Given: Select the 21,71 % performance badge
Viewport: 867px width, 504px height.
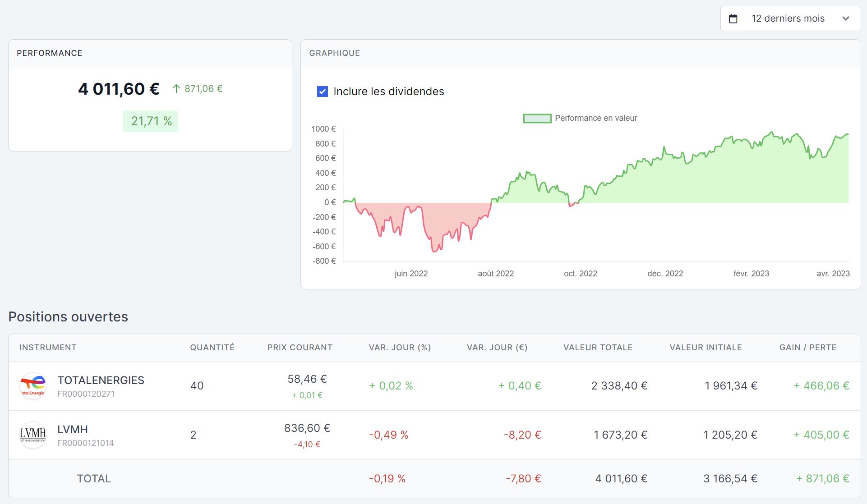Looking at the screenshot, I should pyautogui.click(x=150, y=121).
